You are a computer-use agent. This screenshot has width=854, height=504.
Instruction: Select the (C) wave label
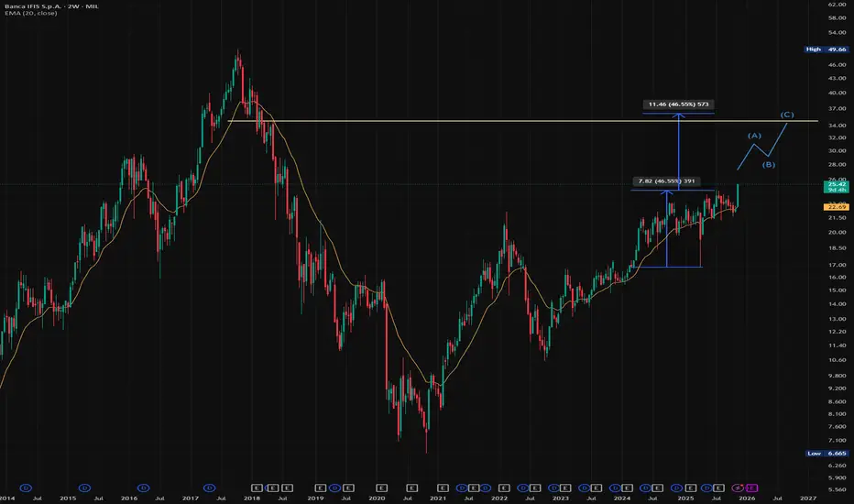pos(787,115)
